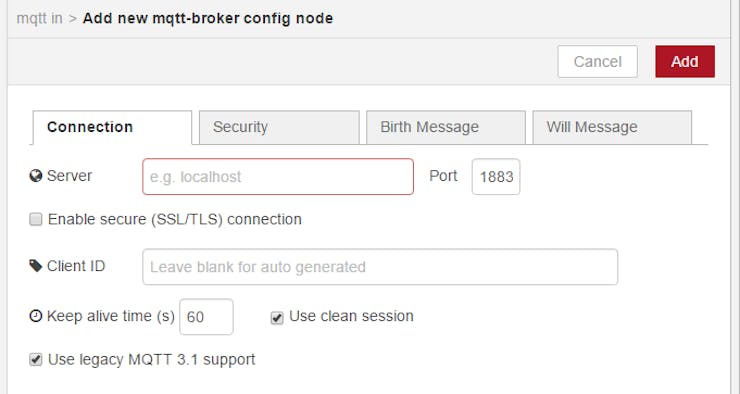Click the "Use clean session" label text
The width and height of the screenshot is (740, 394).
(x=351, y=316)
